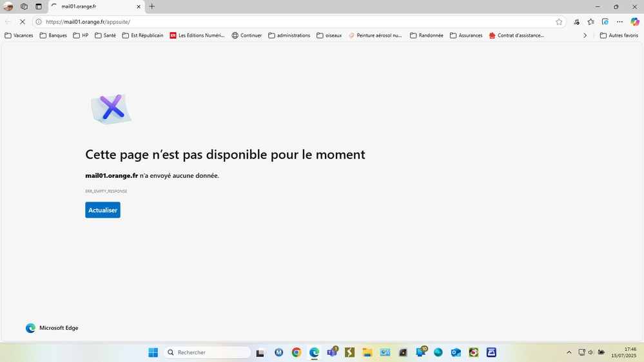Open the Santé bookmarks folder
Viewport: 644px width, 362px height.
point(106,35)
